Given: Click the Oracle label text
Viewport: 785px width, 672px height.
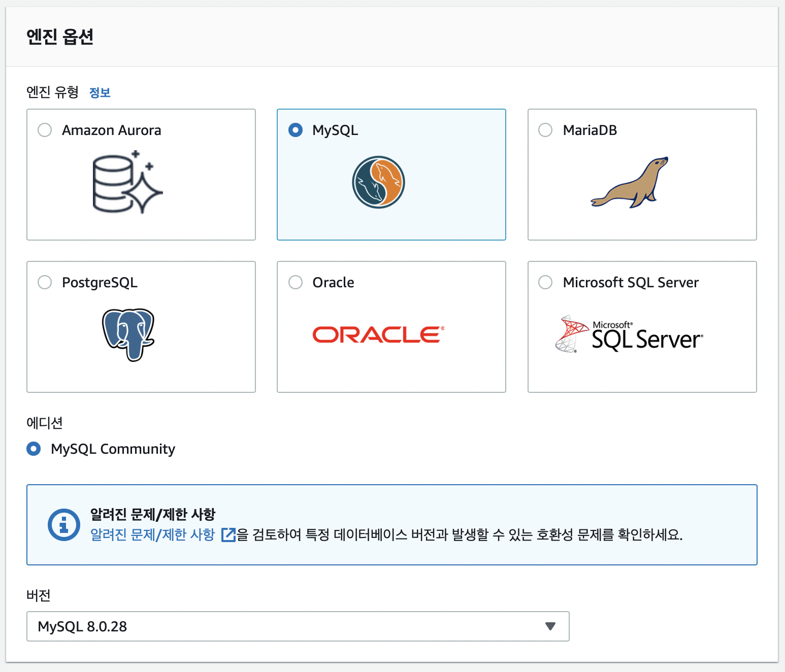Looking at the screenshot, I should pos(333,283).
